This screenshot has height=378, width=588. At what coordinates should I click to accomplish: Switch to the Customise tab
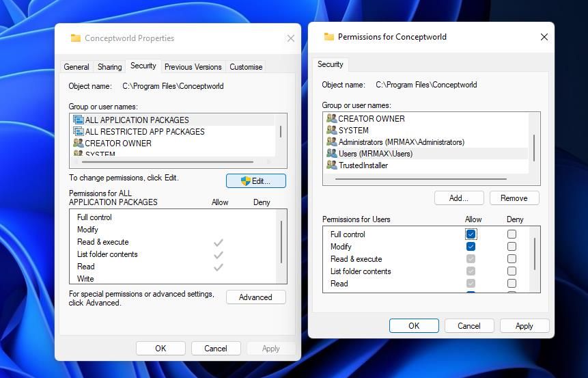(x=246, y=67)
